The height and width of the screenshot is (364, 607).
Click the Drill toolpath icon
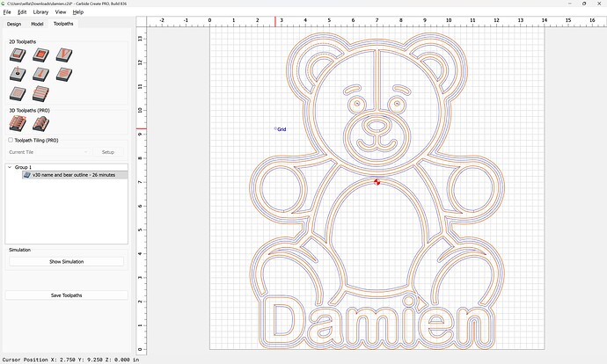tap(17, 74)
